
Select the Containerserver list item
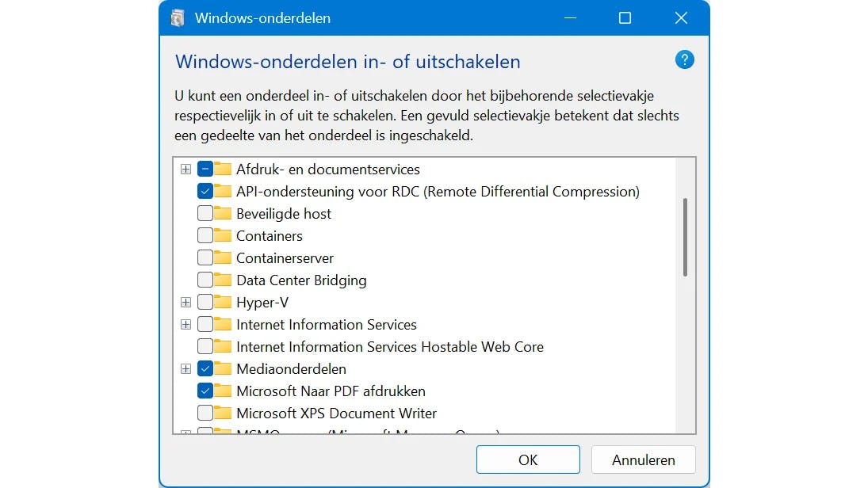285,257
